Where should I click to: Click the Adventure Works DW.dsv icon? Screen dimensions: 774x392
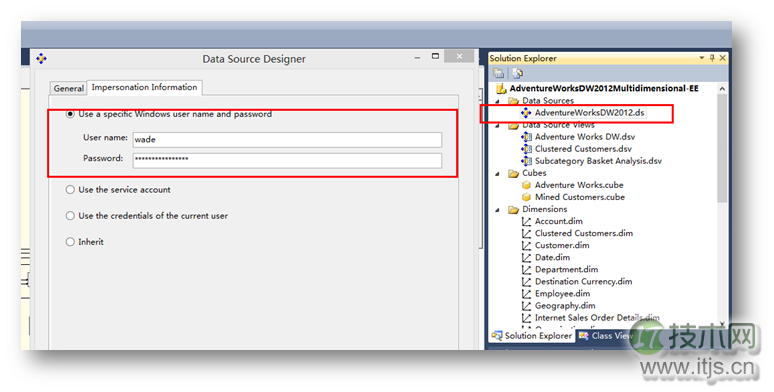pyautogui.click(x=526, y=137)
